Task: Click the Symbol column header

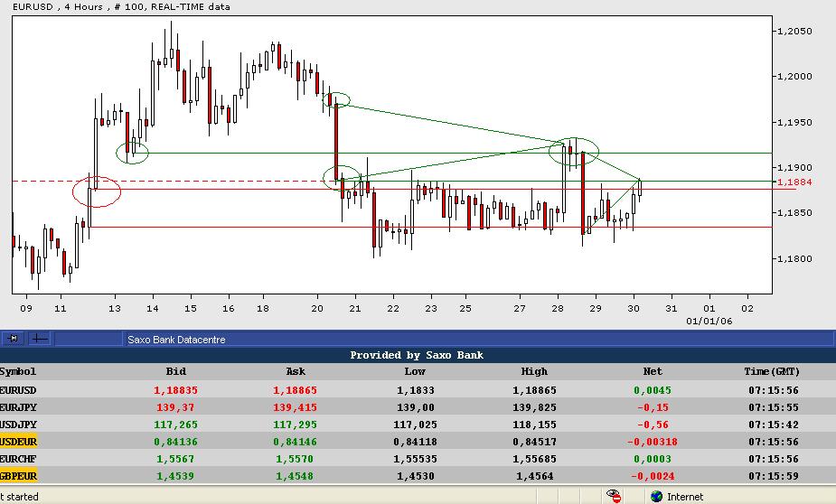Action: click(17, 371)
